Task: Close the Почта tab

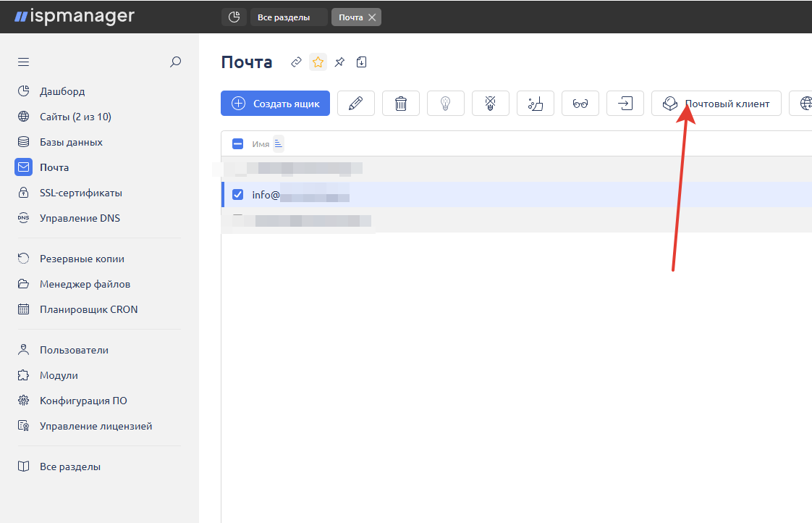Action: 372,17
